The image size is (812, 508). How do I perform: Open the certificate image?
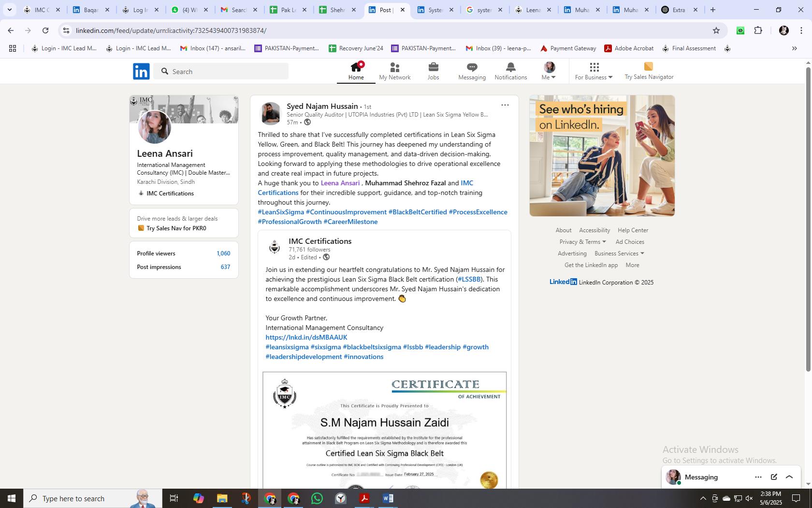click(385, 430)
